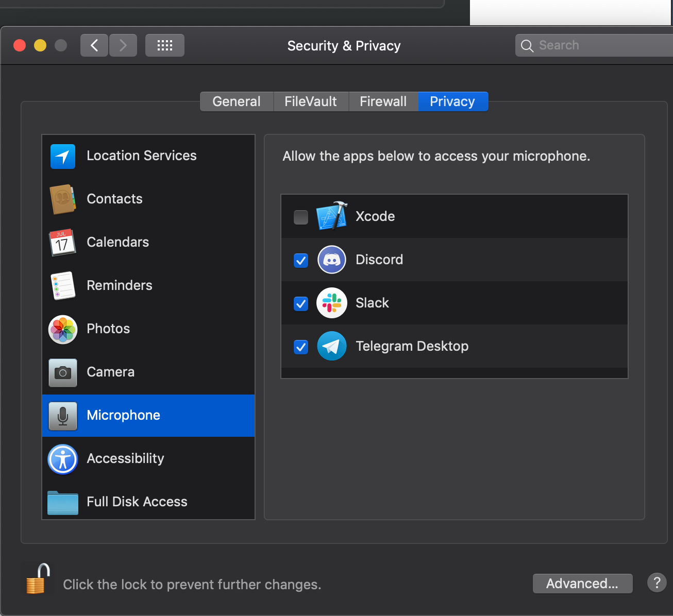Click the Accessibility icon in sidebar
This screenshot has width=673, height=616.
pyautogui.click(x=62, y=459)
